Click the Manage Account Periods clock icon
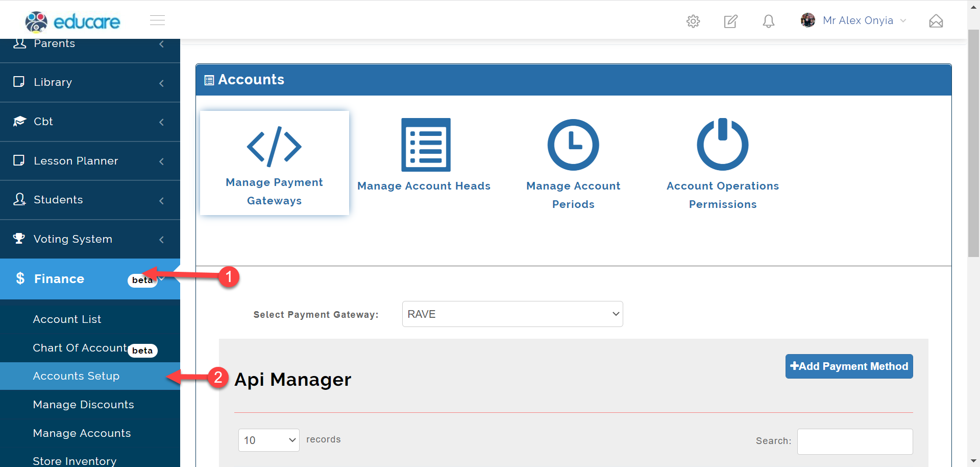The height and width of the screenshot is (467, 980). (573, 145)
